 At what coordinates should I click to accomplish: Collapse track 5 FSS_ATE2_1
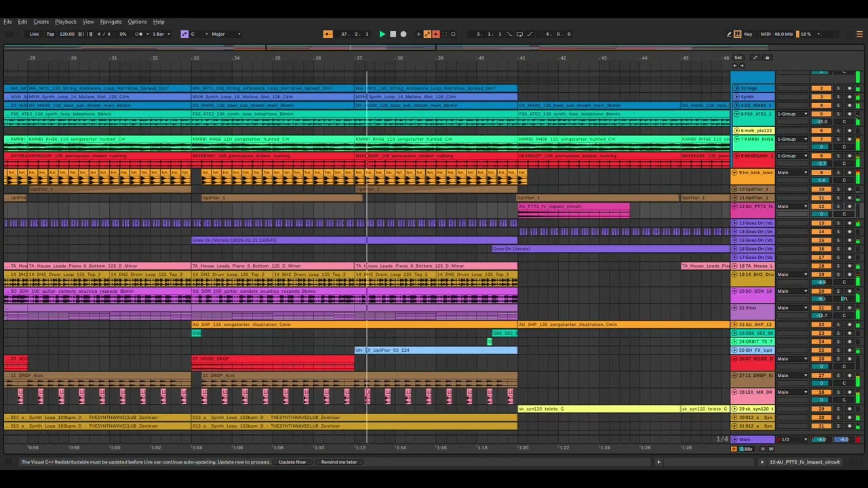point(736,114)
